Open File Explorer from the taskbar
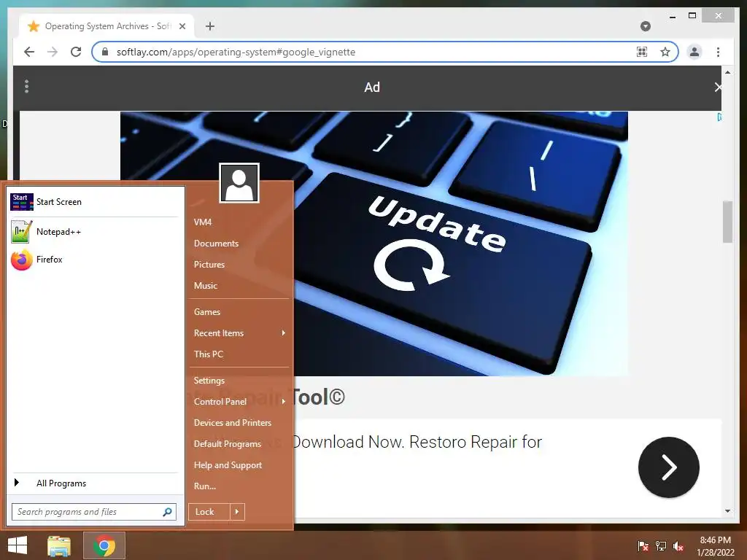The width and height of the screenshot is (747, 560). (59, 545)
